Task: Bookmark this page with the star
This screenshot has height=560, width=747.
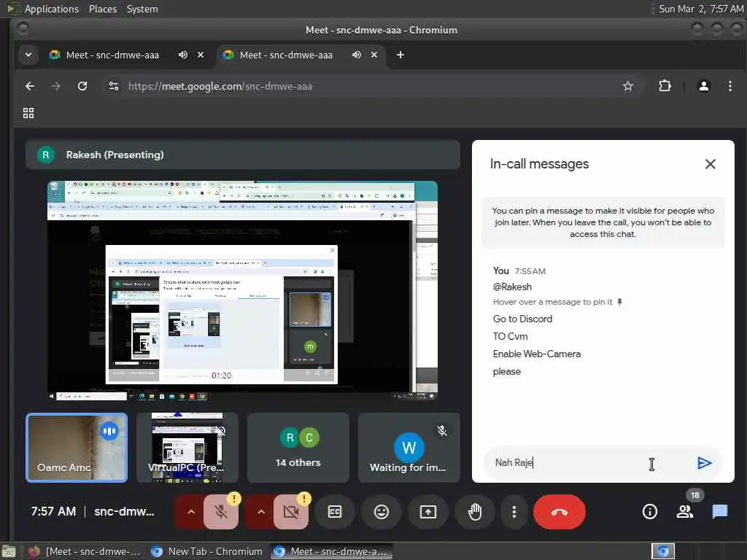Action: 628,86
